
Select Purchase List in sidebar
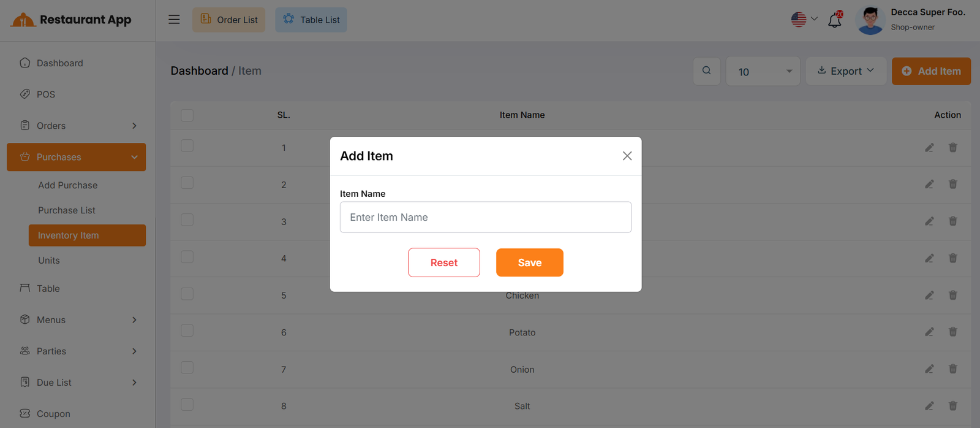67,210
